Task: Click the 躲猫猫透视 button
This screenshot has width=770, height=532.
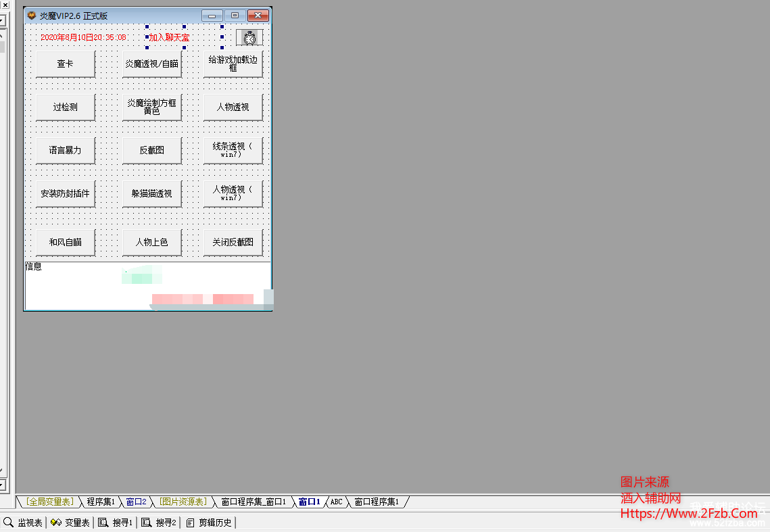Action: pyautogui.click(x=151, y=193)
